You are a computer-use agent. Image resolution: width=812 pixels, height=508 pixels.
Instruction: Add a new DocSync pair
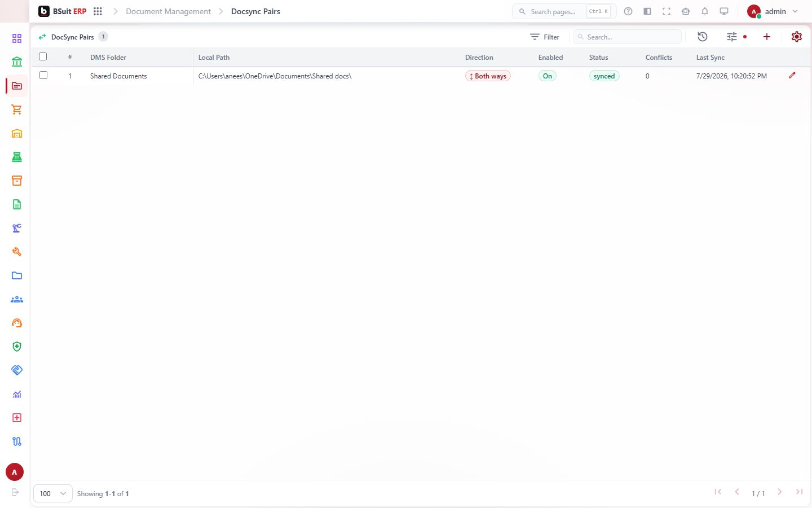click(x=767, y=37)
